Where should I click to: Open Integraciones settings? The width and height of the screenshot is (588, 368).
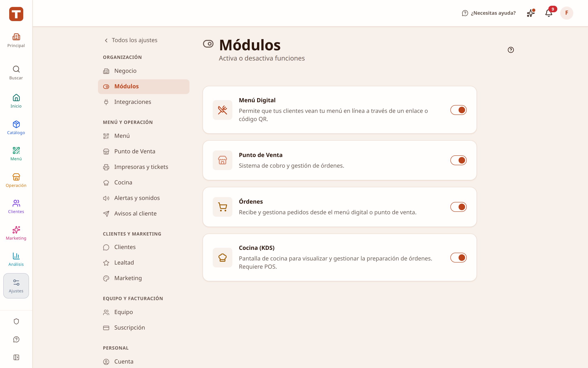coord(144,102)
